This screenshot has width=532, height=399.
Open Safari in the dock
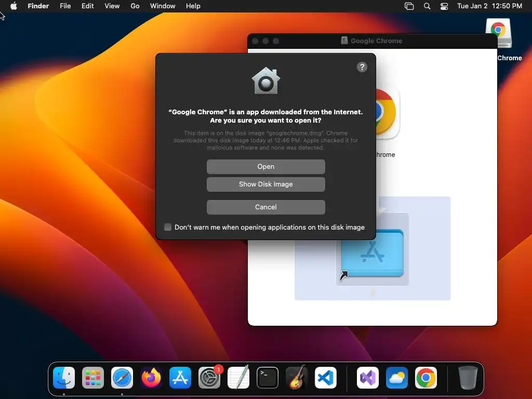(122, 378)
